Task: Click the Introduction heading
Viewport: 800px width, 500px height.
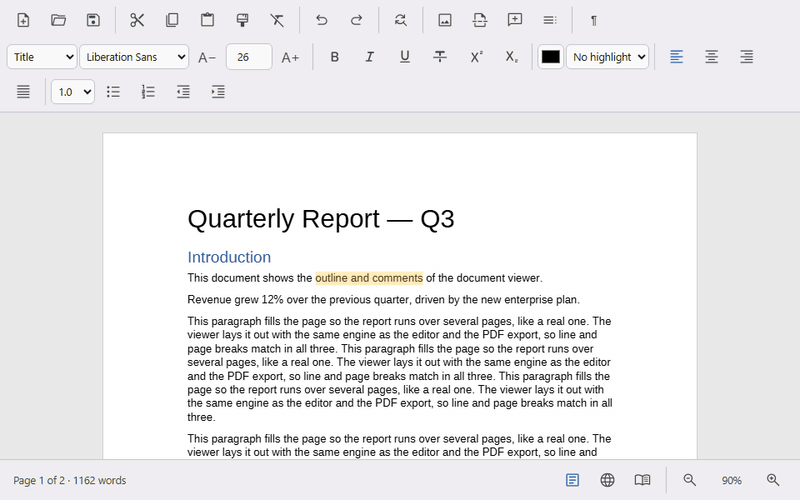Action: pos(229,257)
